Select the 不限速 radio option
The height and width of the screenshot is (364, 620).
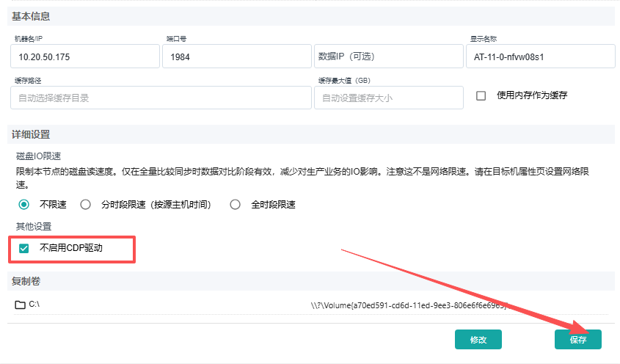(x=24, y=205)
